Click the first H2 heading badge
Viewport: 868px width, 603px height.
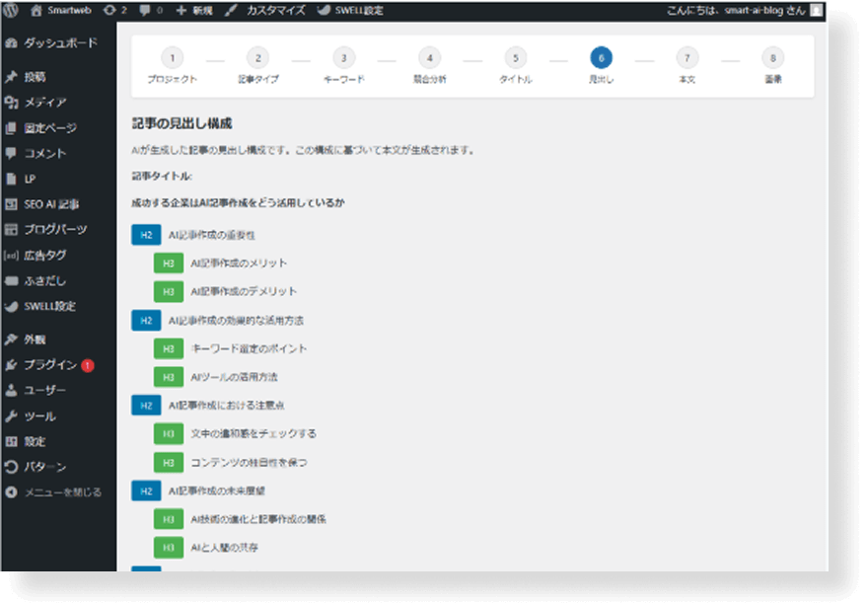coord(145,235)
